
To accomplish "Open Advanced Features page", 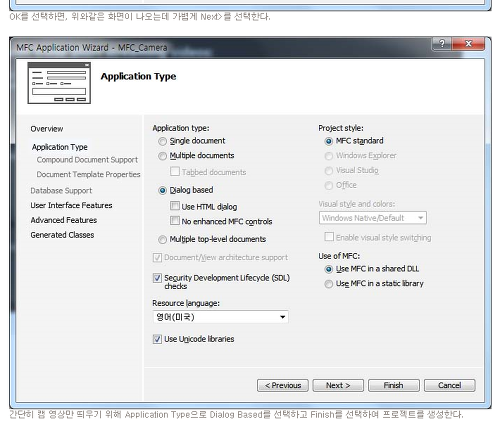I will tap(64, 220).
